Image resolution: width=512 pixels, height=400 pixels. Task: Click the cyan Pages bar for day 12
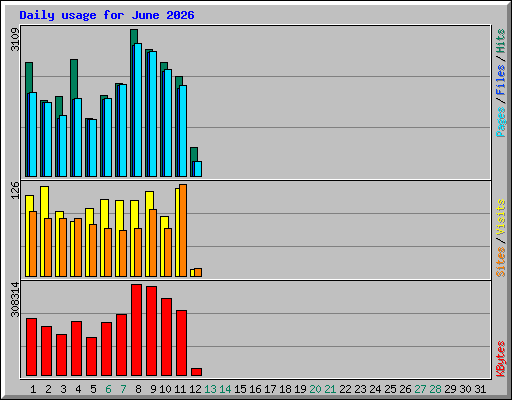click(198, 169)
